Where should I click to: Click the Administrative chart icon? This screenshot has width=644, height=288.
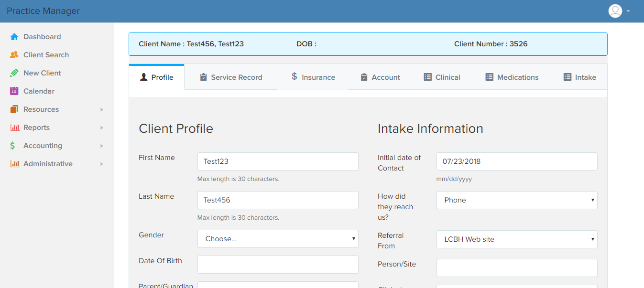(x=15, y=164)
